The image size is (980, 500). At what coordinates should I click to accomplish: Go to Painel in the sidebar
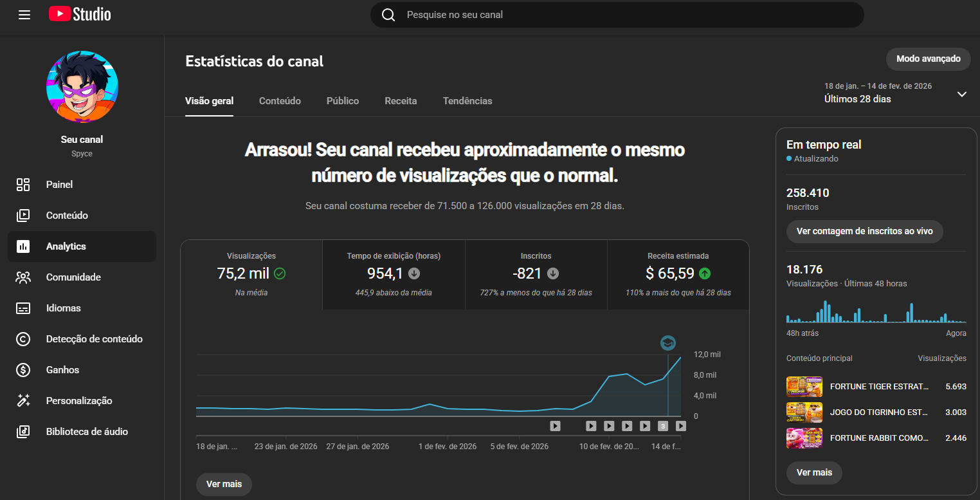82,185
